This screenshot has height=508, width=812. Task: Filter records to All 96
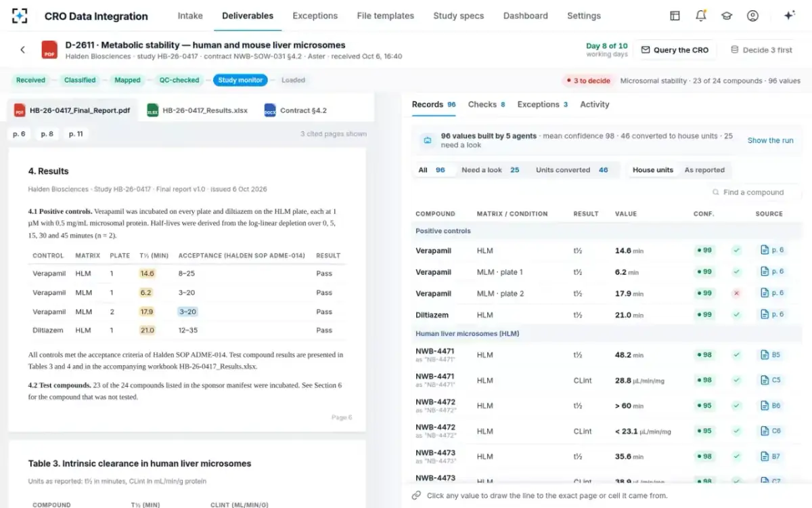(432, 170)
